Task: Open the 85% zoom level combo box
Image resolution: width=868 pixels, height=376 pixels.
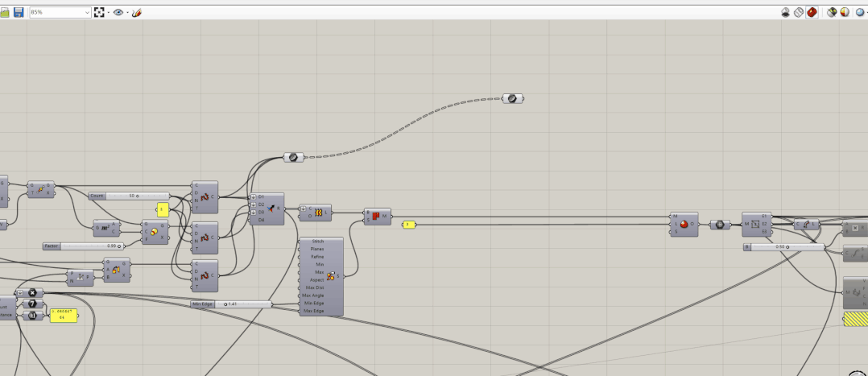Action: 60,12
